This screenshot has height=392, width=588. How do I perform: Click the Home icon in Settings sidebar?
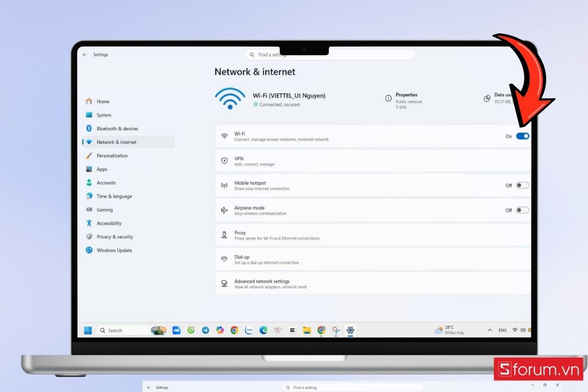(x=89, y=101)
